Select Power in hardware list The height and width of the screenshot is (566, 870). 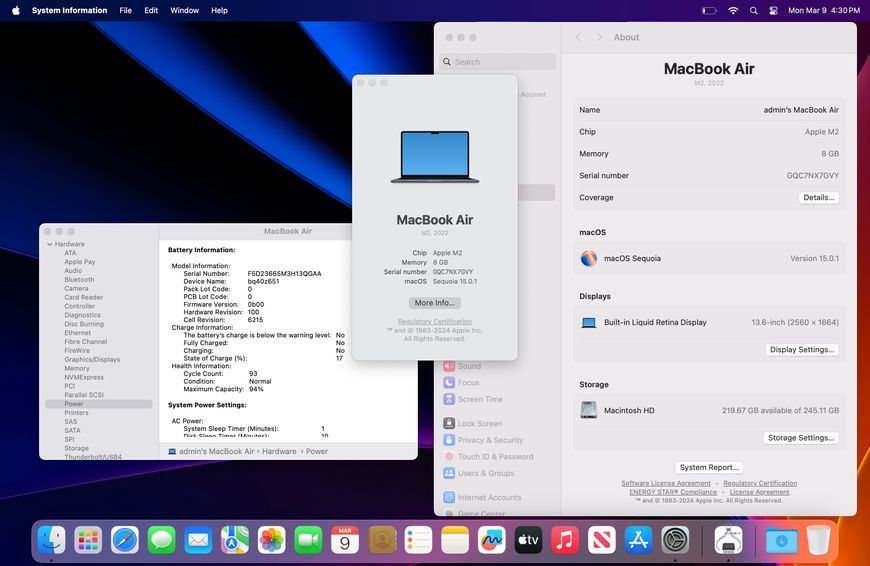point(99,404)
